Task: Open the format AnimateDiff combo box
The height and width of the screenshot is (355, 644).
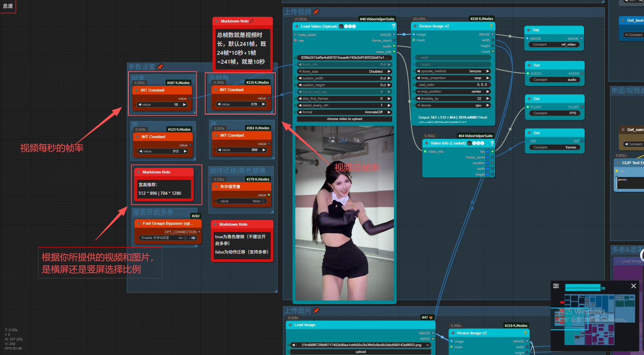Action: pos(344,112)
